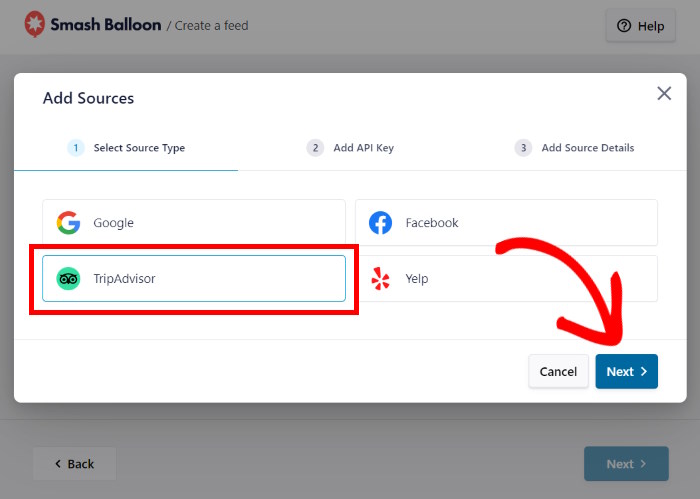The height and width of the screenshot is (499, 700).
Task: Click the step 2 number badge
Action: pos(315,148)
